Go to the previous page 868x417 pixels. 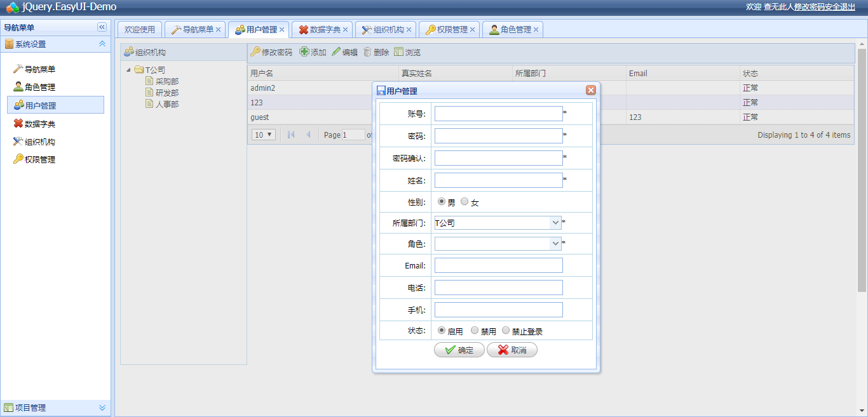[x=308, y=135]
